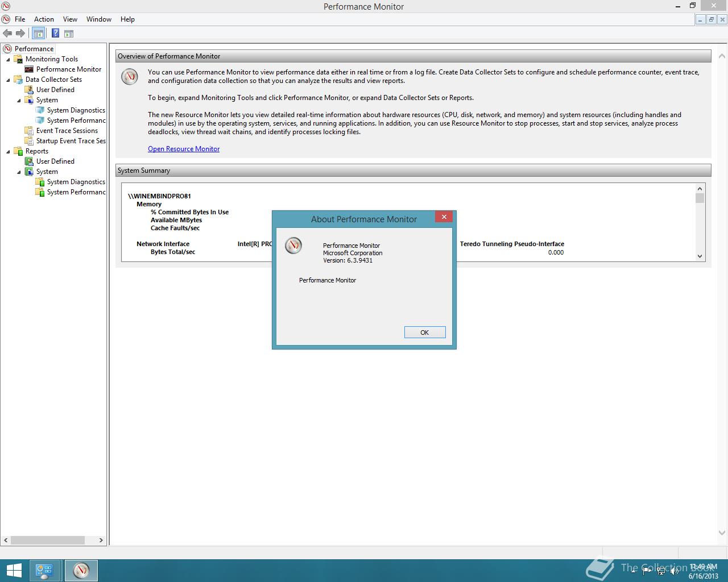Open Help via the blue question-mark icon
This screenshot has width=728, height=582.
pos(55,34)
